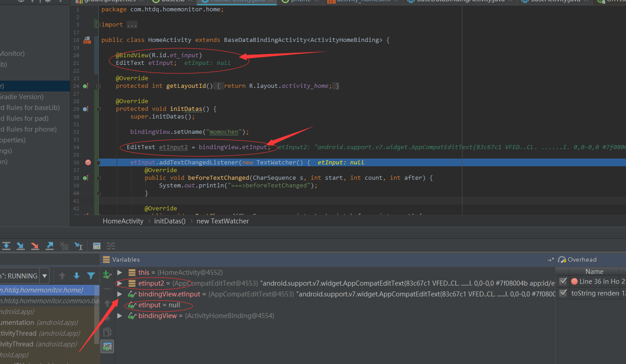The height and width of the screenshot is (364, 626).
Task: Expand the bindingView variable node
Action: 119,315
